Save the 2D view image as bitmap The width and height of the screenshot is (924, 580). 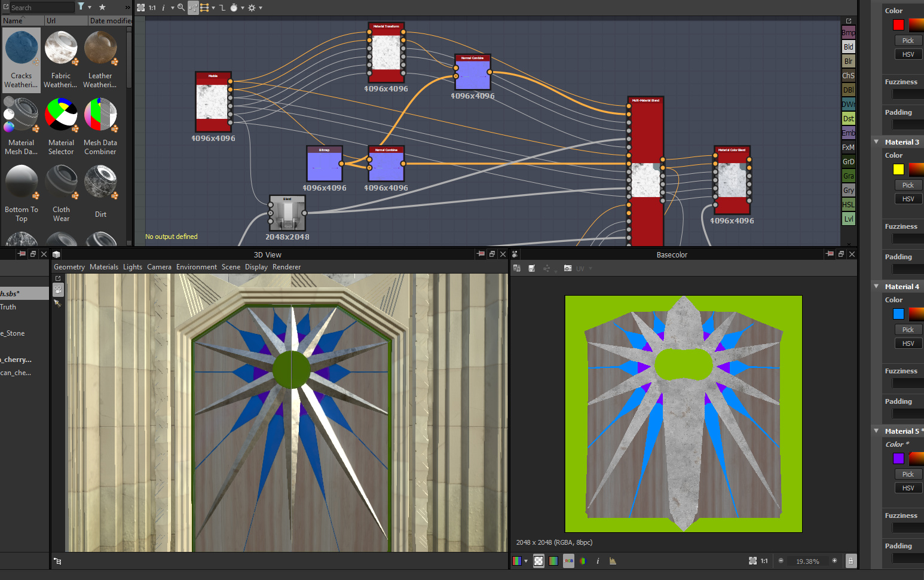(531, 269)
